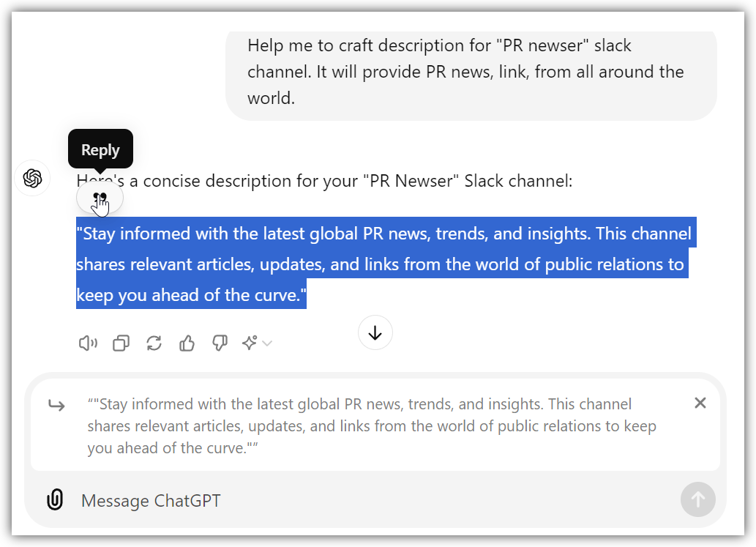Click the "concise description" intro sentence

click(x=351, y=181)
